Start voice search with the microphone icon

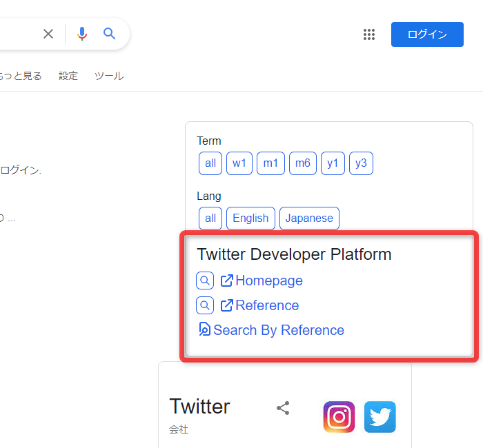click(82, 34)
